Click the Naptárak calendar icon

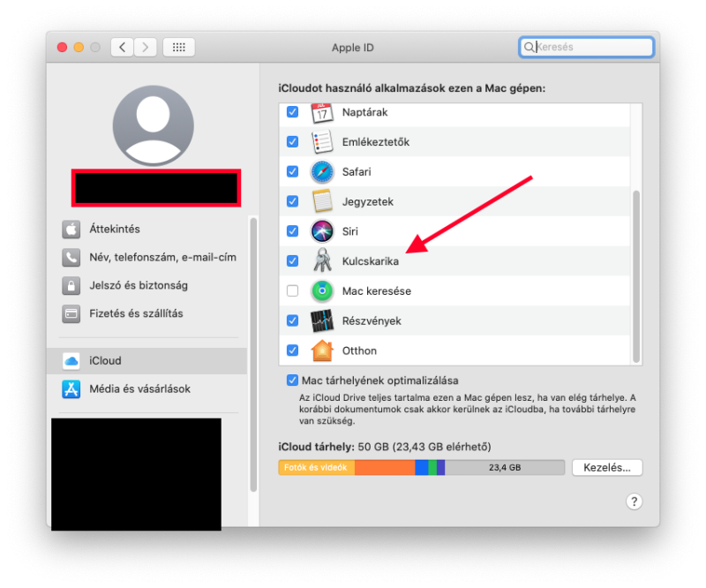[x=322, y=113]
